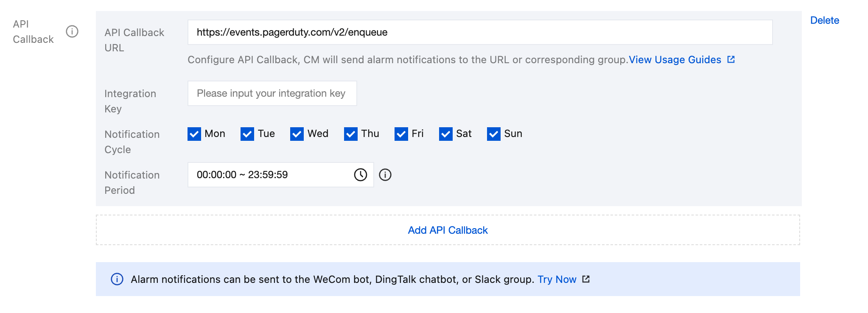Viewport: 868px width, 313px height.
Task: Toggle the Wed checkbox
Action: pos(297,134)
